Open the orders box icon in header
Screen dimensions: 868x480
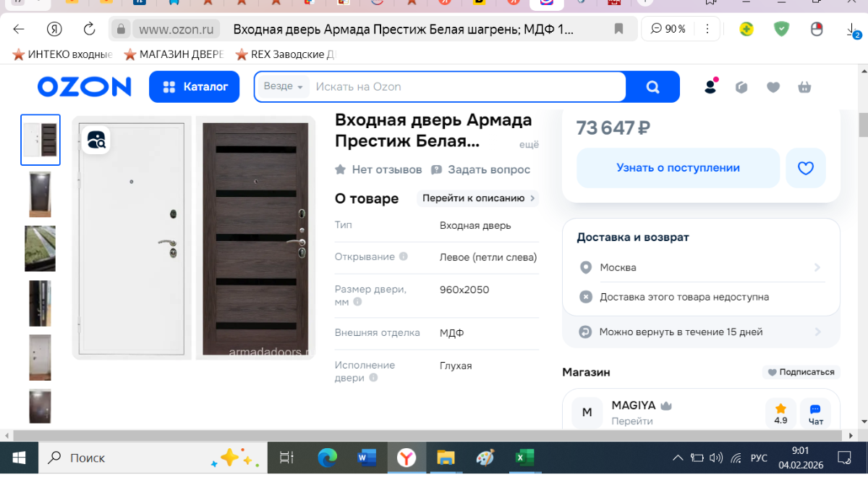click(741, 88)
